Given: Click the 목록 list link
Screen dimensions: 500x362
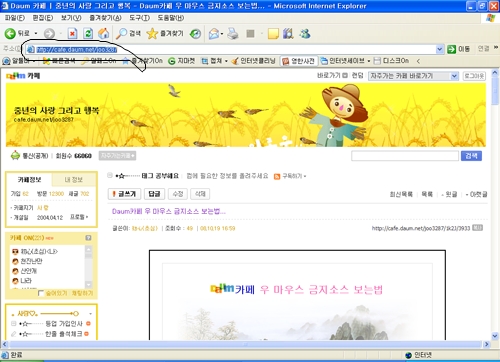Looking at the screenshot, I should pyautogui.click(x=427, y=194).
